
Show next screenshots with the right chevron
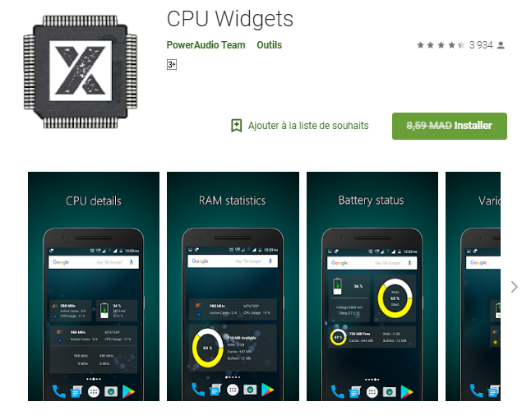(514, 287)
